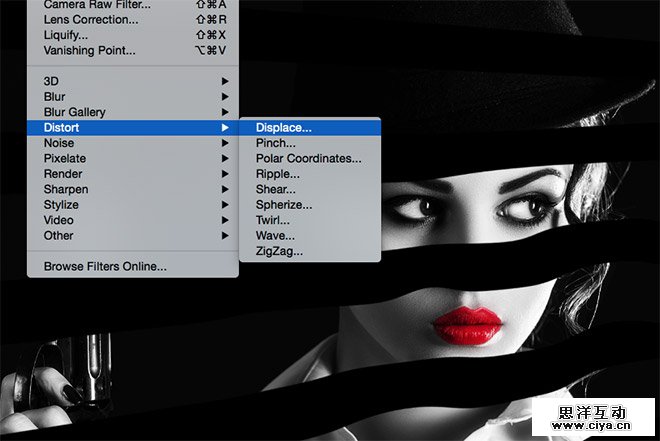Open the Vanishing Point filter
The image size is (660, 441).
(89, 50)
